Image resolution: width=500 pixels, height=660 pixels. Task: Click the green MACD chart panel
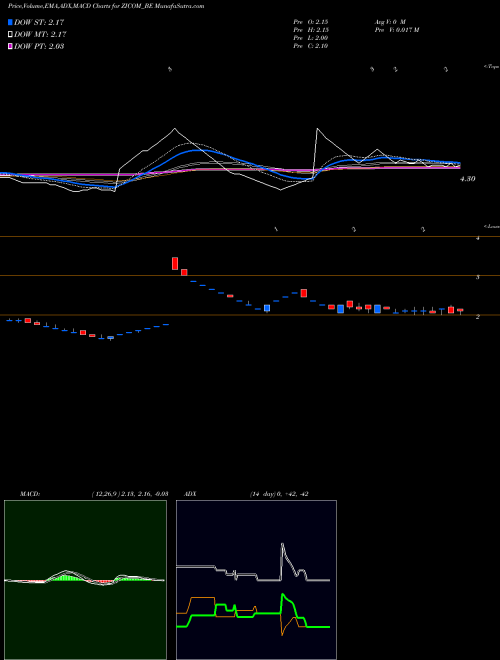click(85, 580)
